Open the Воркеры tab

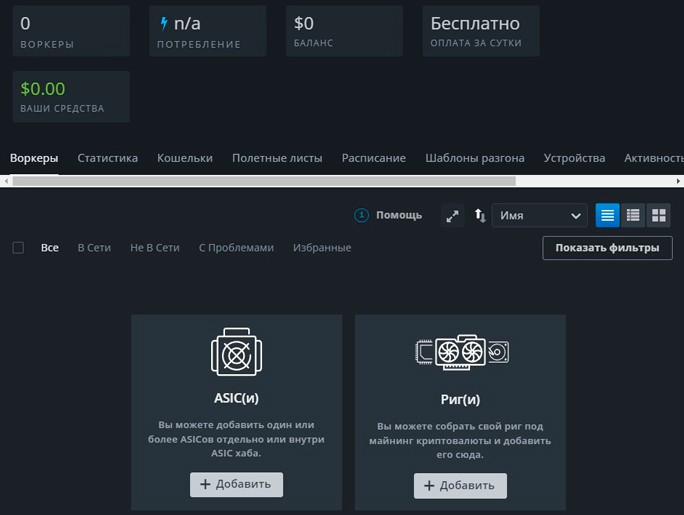click(34, 158)
